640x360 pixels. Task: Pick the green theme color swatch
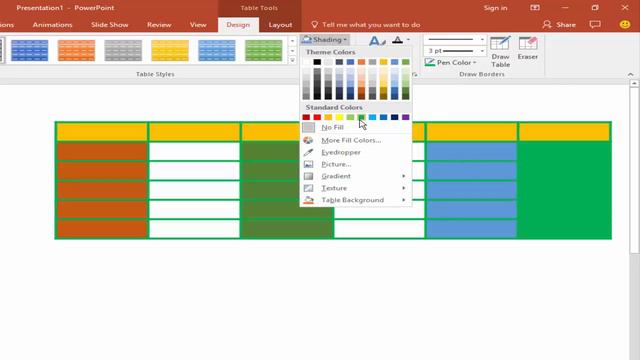[405, 62]
